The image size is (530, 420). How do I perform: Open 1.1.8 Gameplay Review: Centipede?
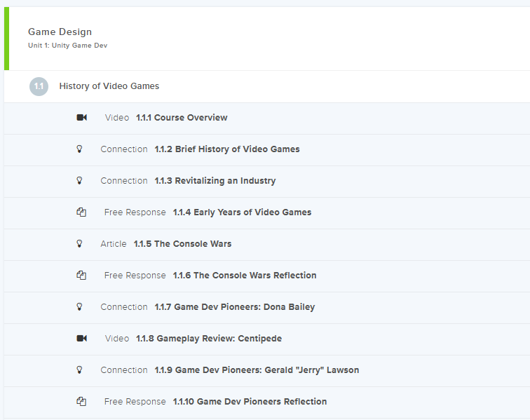pos(209,339)
